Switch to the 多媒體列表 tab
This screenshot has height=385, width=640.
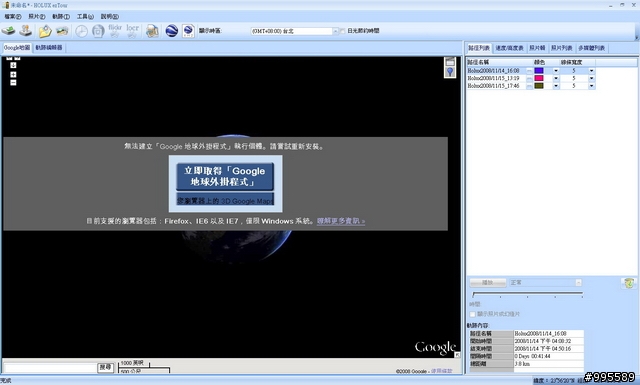click(591, 48)
